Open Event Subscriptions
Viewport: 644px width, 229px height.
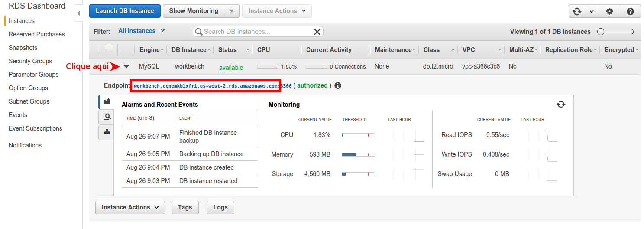pos(36,128)
